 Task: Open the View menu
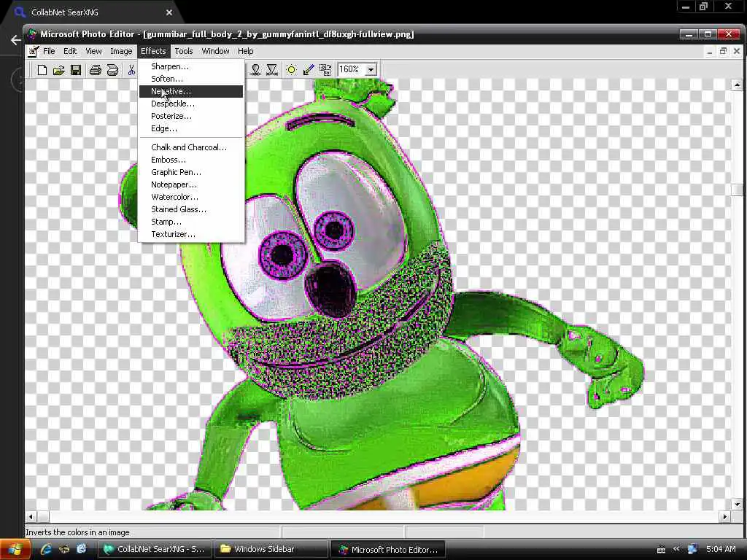pos(93,51)
